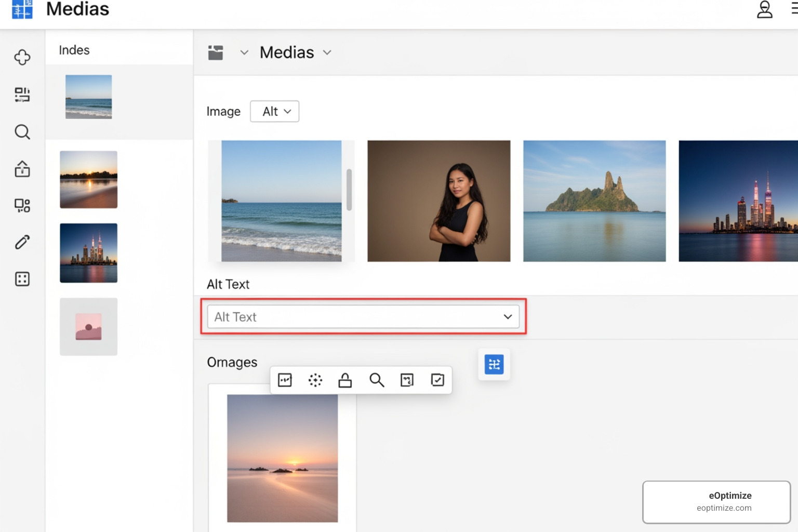Open the dice grid icon in the sidebar
This screenshot has height=532, width=798.
click(22, 279)
